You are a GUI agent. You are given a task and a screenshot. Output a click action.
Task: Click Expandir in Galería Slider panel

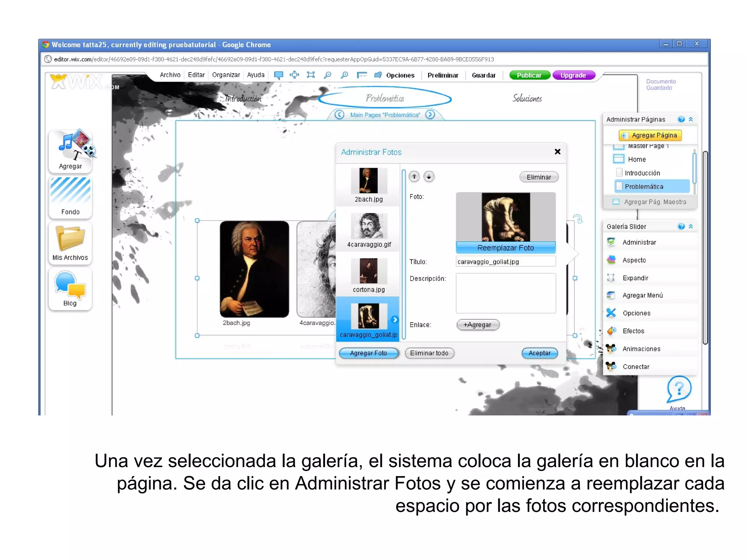[x=650, y=278]
